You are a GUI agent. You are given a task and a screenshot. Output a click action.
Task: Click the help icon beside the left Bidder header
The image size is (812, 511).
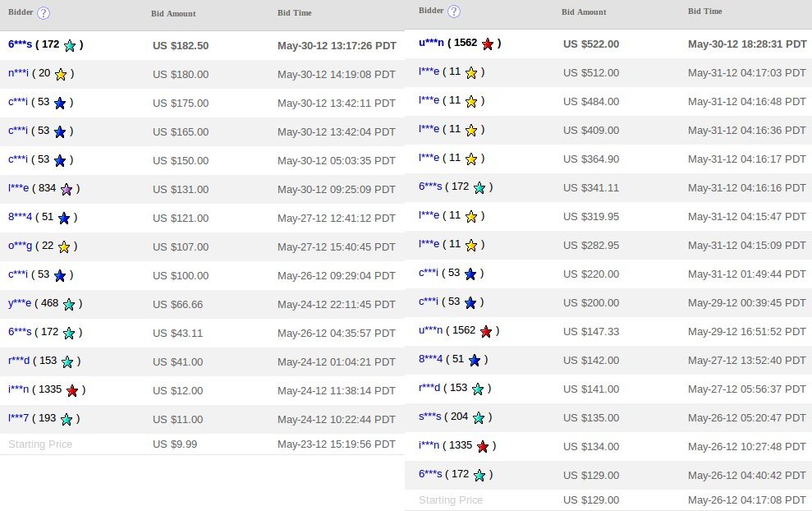(44, 12)
